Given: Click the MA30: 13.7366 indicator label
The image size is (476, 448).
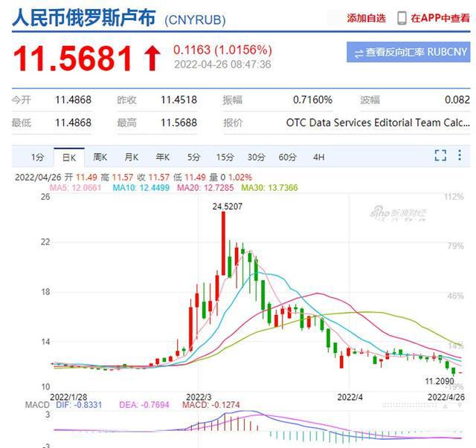Looking at the screenshot, I should point(269,188).
